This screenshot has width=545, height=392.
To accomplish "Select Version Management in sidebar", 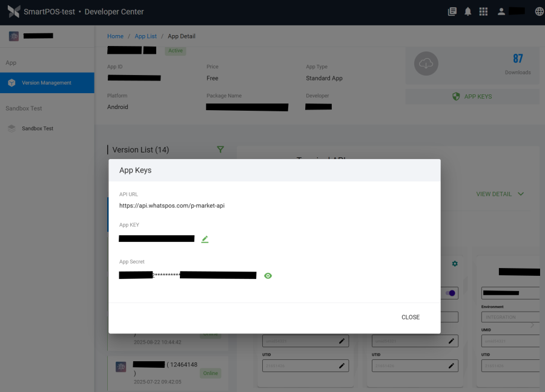I will [x=47, y=83].
